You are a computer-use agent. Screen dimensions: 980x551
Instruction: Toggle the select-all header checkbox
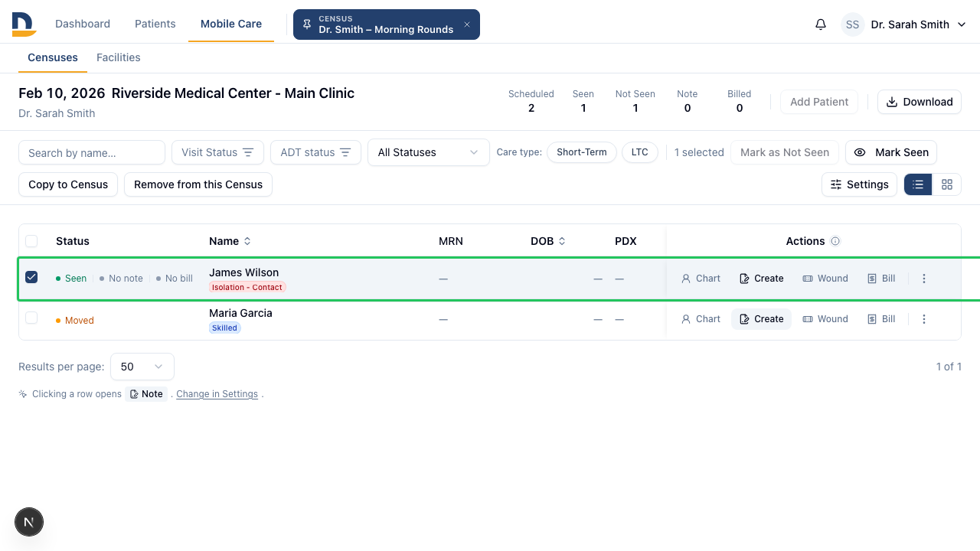(x=31, y=241)
